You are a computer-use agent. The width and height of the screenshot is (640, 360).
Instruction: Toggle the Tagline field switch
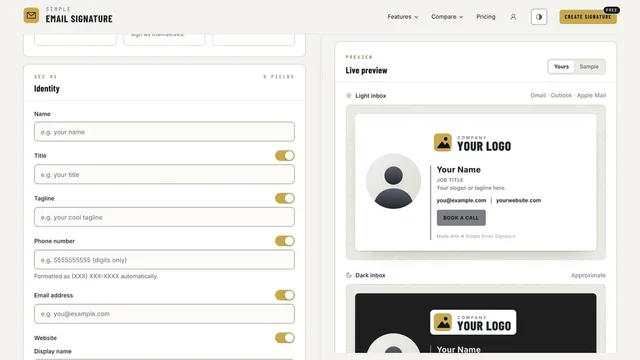[284, 198]
